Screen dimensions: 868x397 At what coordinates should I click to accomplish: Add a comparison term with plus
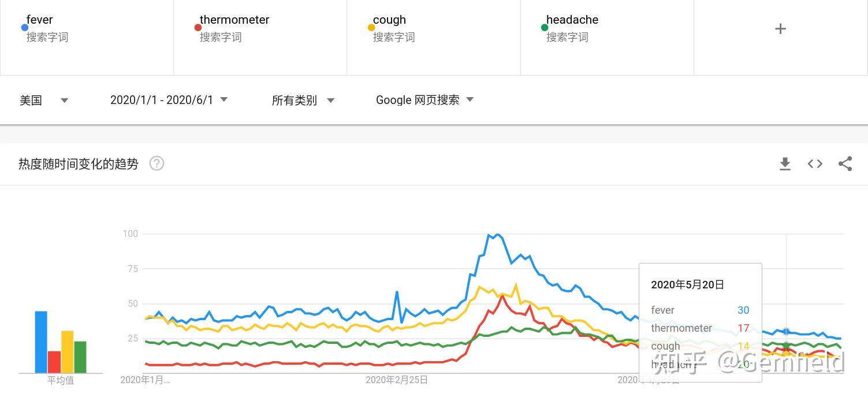[x=780, y=29]
